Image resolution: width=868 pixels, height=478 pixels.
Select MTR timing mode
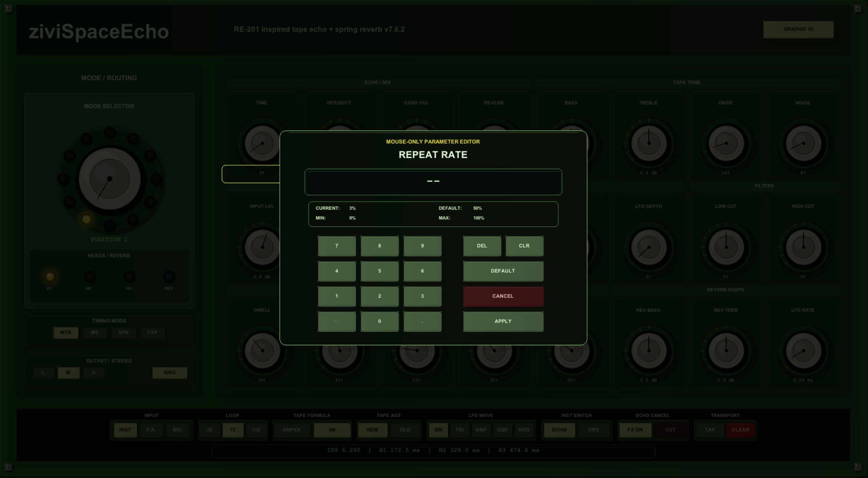[66, 333]
